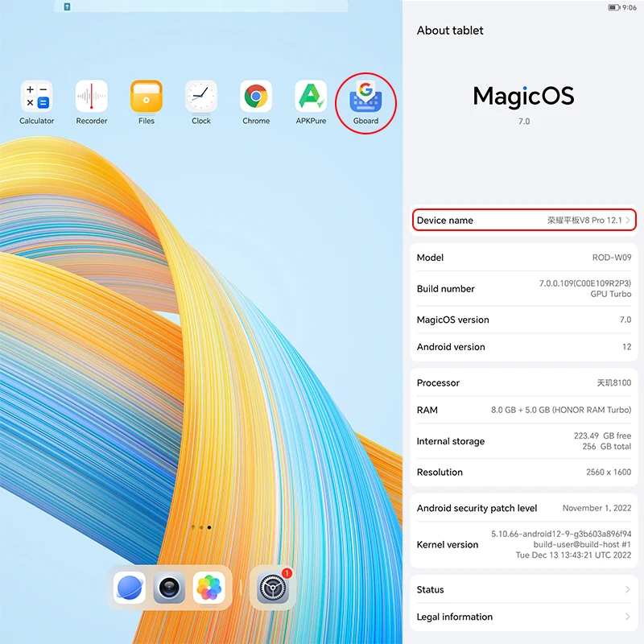644x644 pixels.
Task: Tap the 9:06 clock in status bar
Action: click(630, 7)
